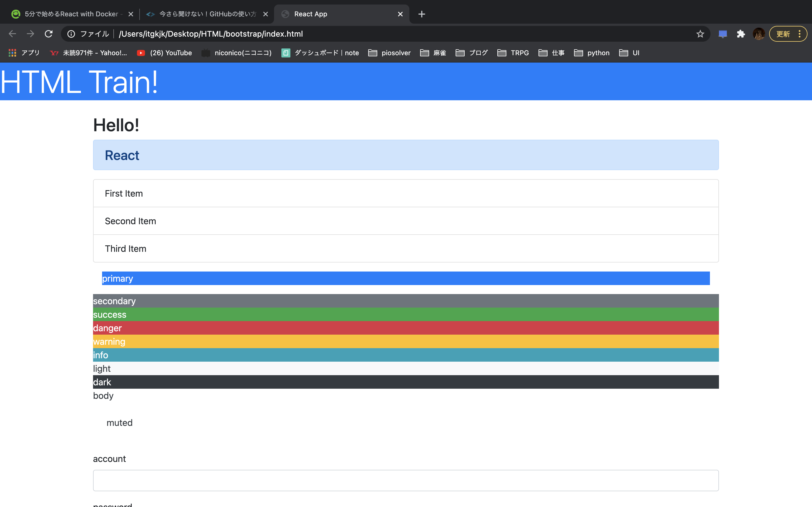The width and height of the screenshot is (812, 507).
Task: Click the yellow warning color bar
Action: click(x=406, y=341)
